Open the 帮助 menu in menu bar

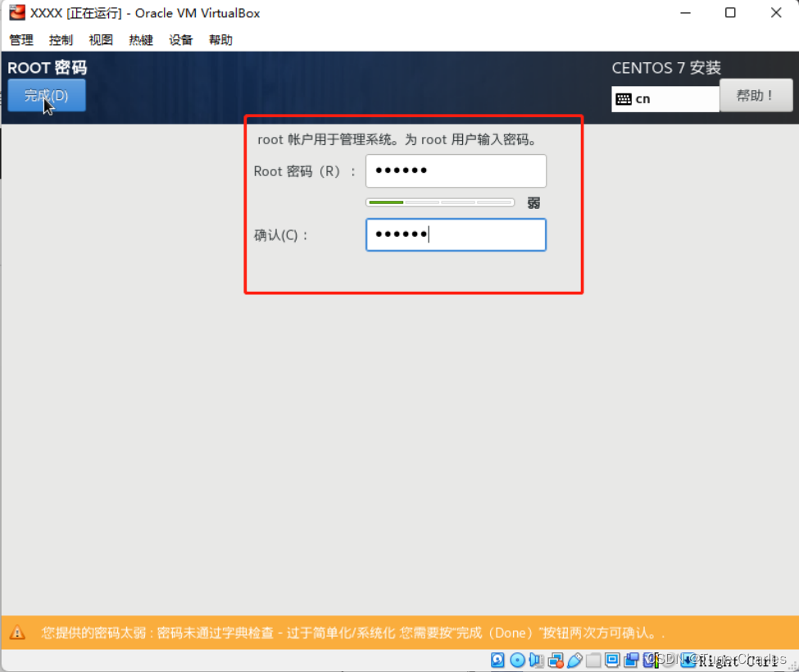(x=220, y=39)
